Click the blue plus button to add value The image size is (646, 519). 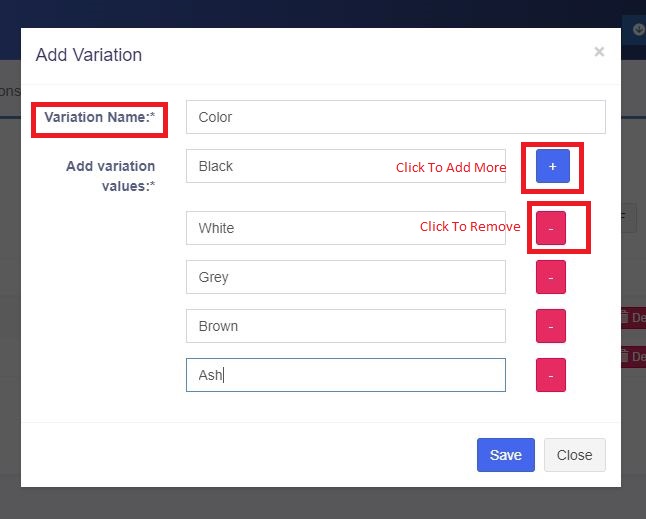pyautogui.click(x=552, y=166)
